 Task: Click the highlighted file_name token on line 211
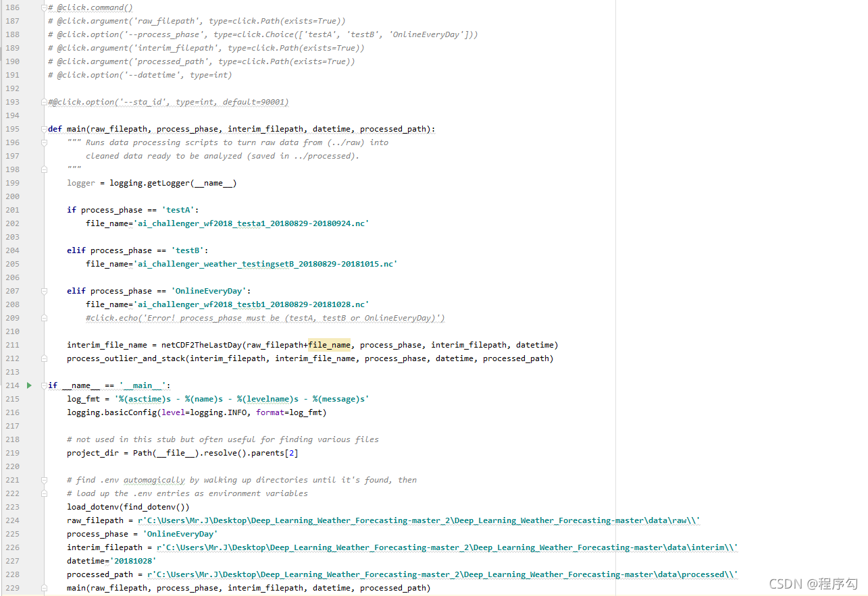[x=329, y=345]
